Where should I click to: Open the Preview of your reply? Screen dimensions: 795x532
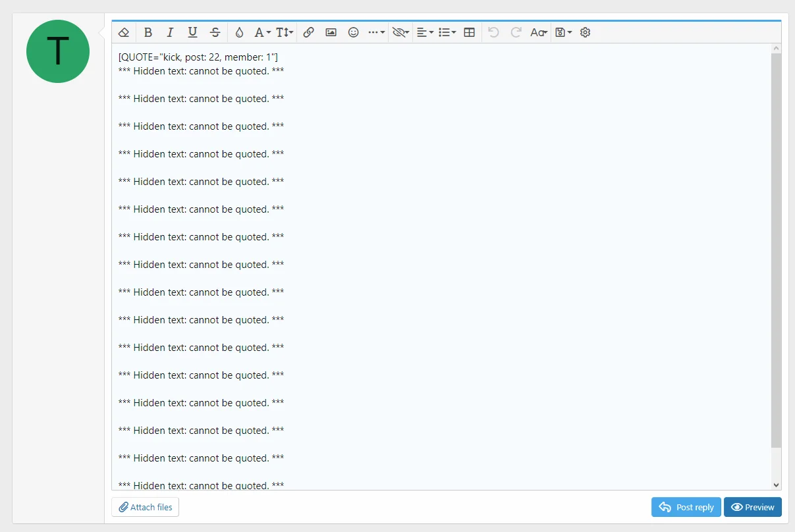tap(752, 507)
